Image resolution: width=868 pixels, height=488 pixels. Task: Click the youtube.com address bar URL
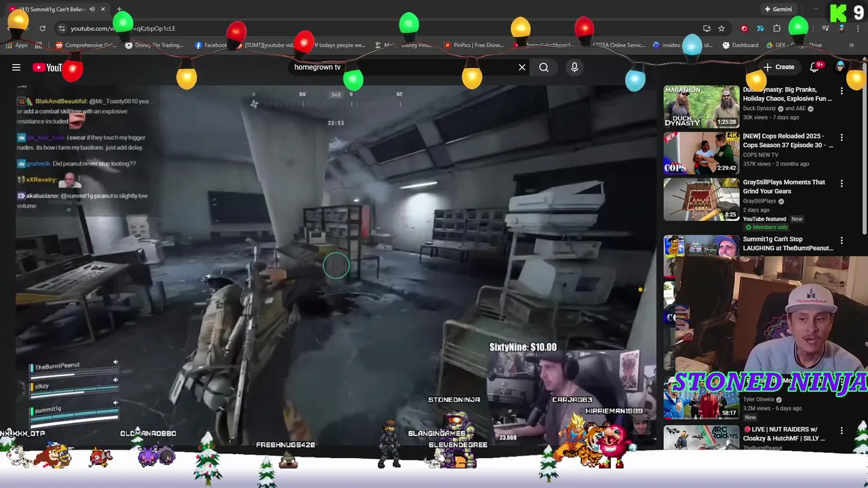click(123, 28)
